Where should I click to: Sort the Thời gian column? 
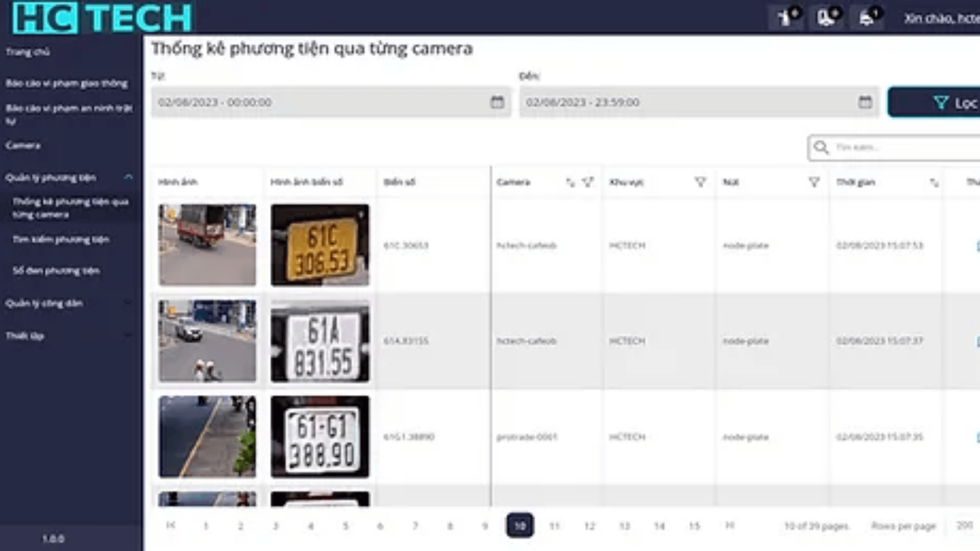point(934,182)
